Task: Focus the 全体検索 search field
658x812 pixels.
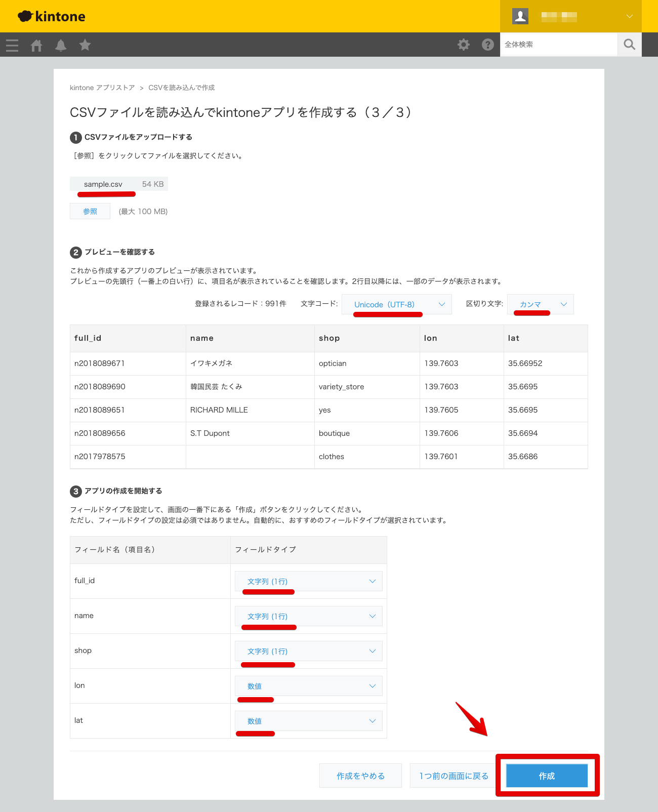Action: click(559, 45)
